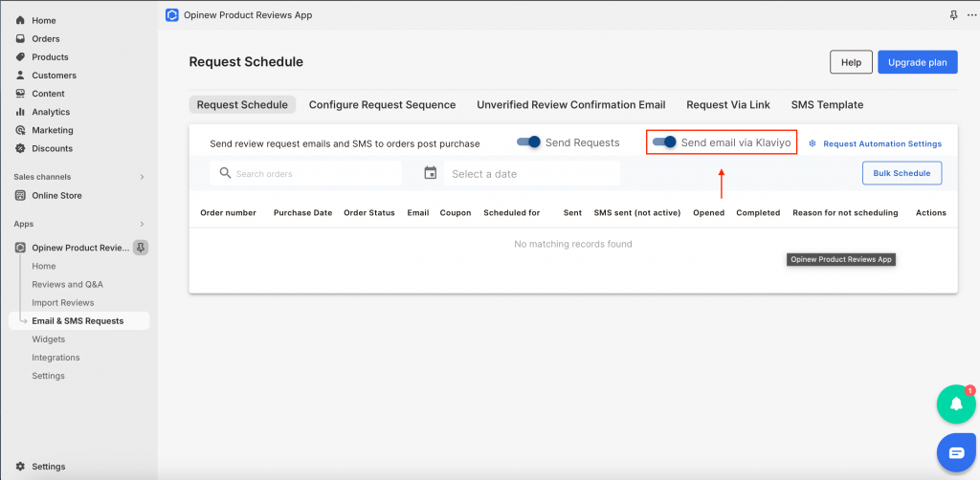This screenshot has height=480, width=980.
Task: Click the Settings gear icon at bottom
Action: point(20,467)
